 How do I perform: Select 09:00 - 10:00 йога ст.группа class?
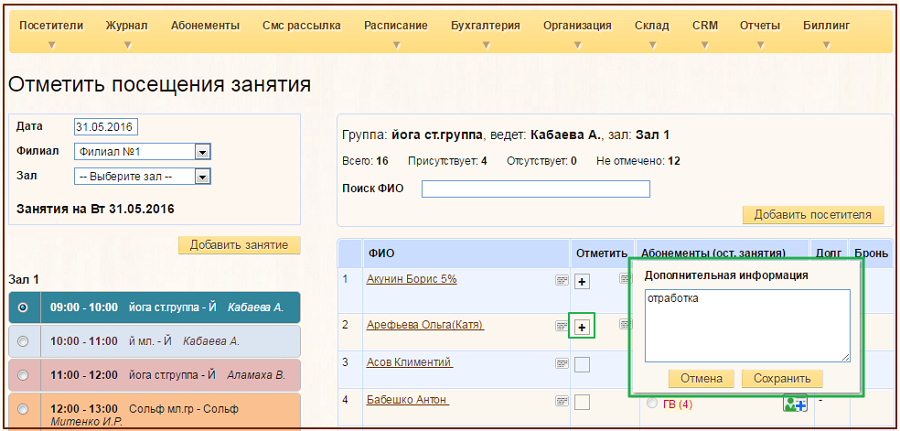[23, 308]
